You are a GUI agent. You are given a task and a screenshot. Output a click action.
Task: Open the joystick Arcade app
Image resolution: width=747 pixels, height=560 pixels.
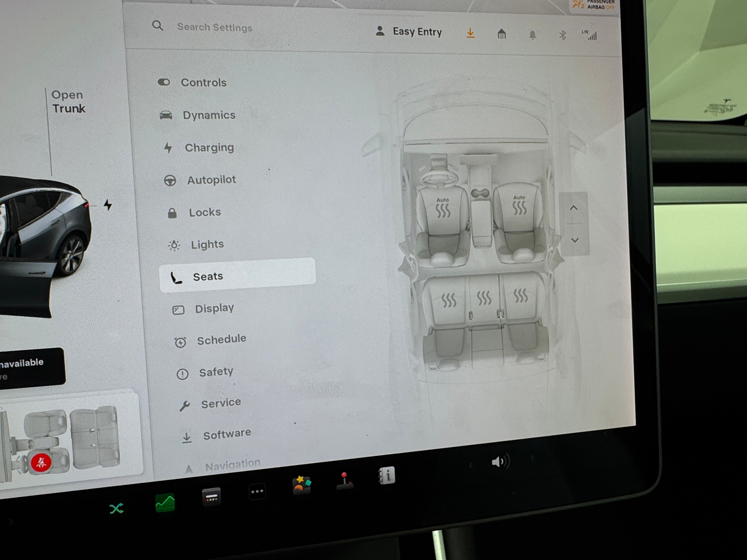click(344, 481)
